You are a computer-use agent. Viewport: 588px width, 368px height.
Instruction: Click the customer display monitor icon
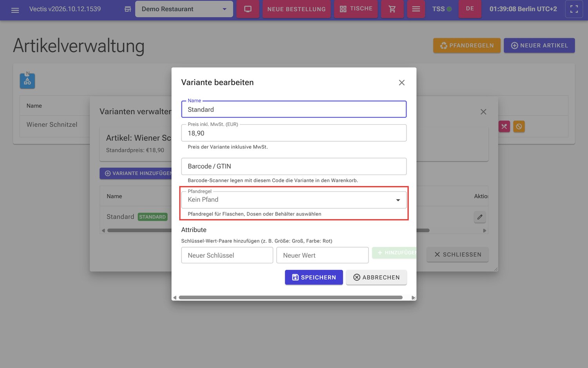tap(248, 9)
